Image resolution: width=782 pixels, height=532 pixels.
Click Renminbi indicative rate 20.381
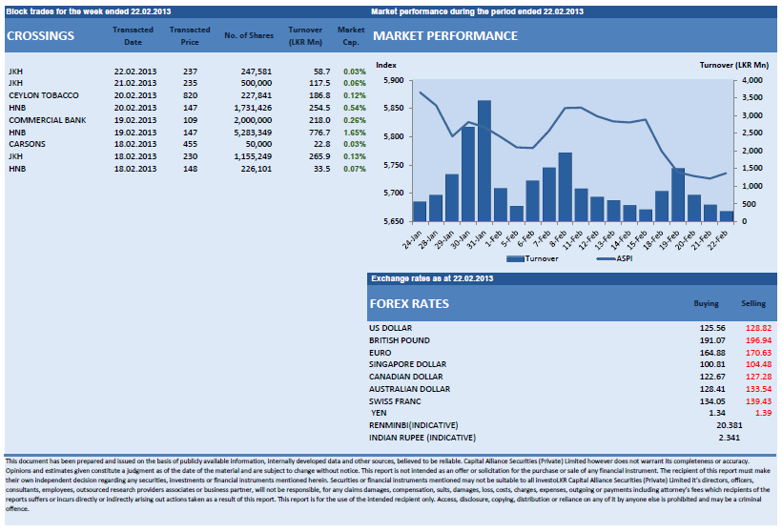point(730,425)
